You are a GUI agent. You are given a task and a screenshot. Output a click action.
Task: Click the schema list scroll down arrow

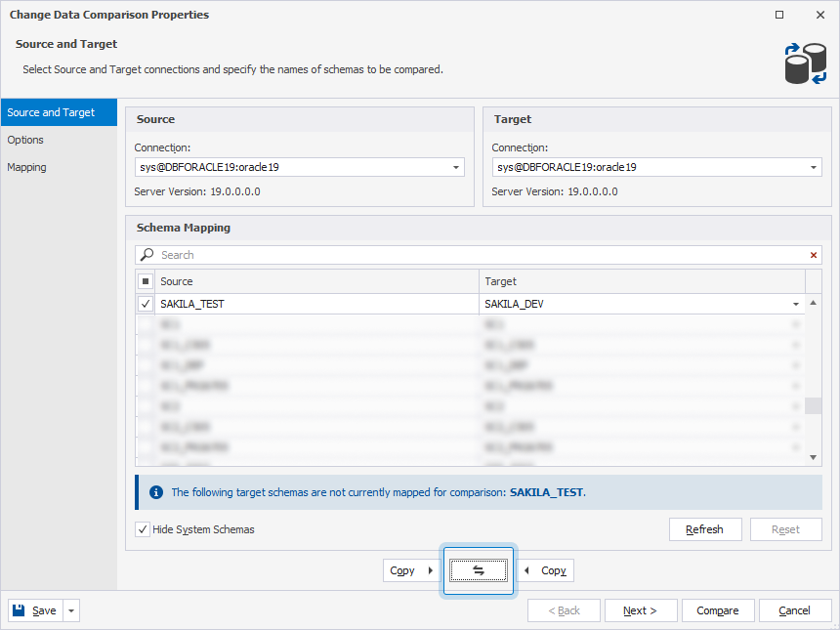pyautogui.click(x=814, y=457)
